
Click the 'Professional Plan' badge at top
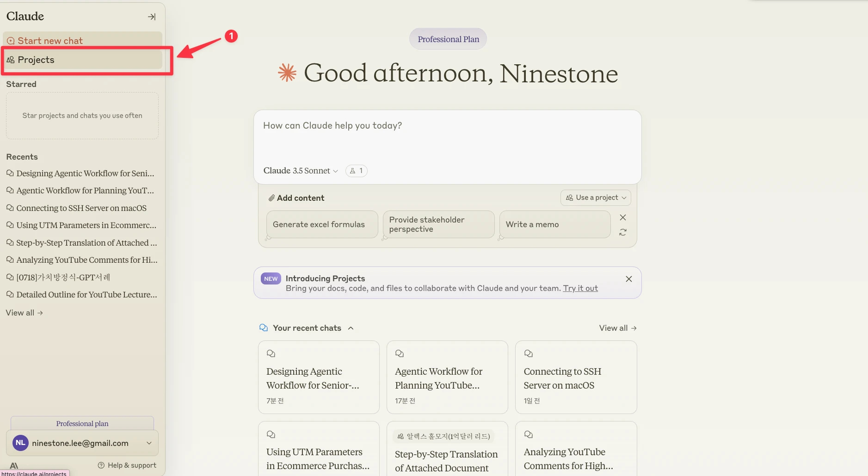pyautogui.click(x=448, y=39)
